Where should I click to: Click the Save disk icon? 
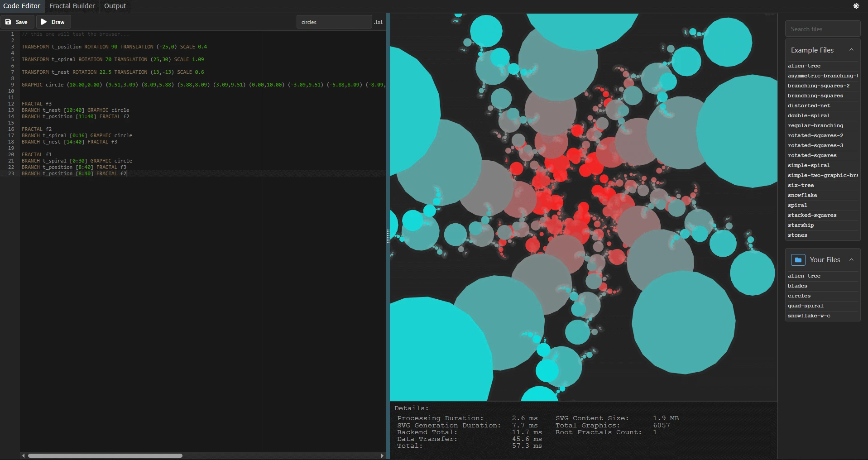tap(8, 22)
